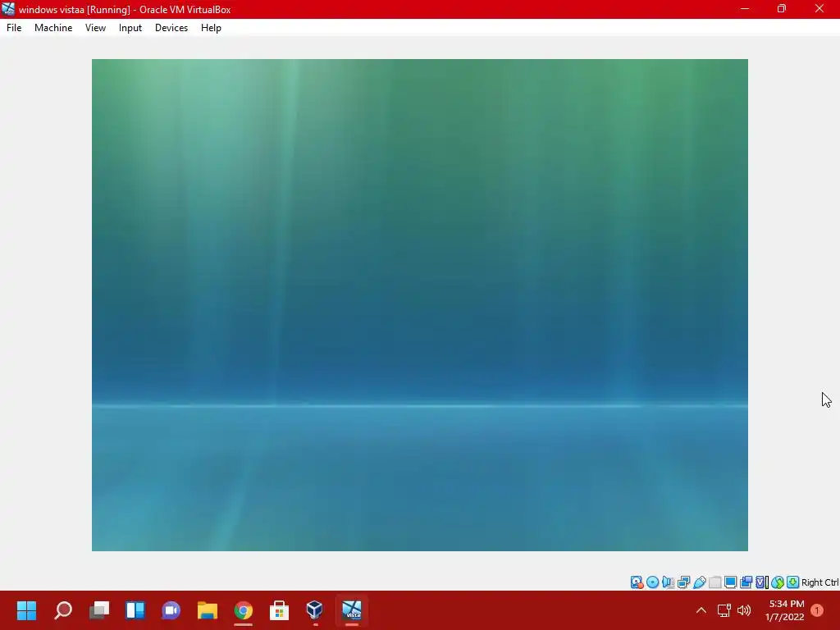
Task: Open the Machine menu
Action: pyautogui.click(x=53, y=28)
